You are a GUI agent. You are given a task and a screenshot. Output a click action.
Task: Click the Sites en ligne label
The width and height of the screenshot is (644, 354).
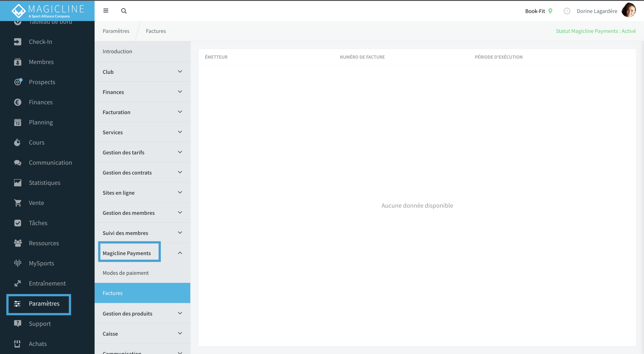tap(119, 193)
